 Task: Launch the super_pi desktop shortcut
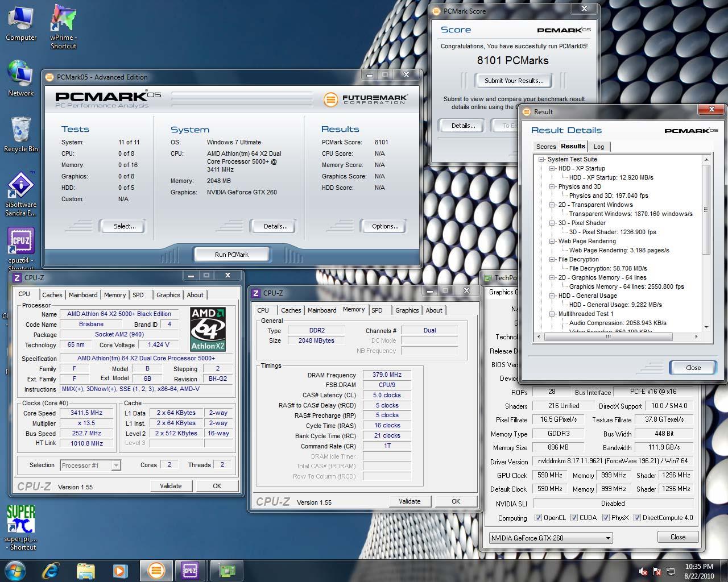point(21,527)
